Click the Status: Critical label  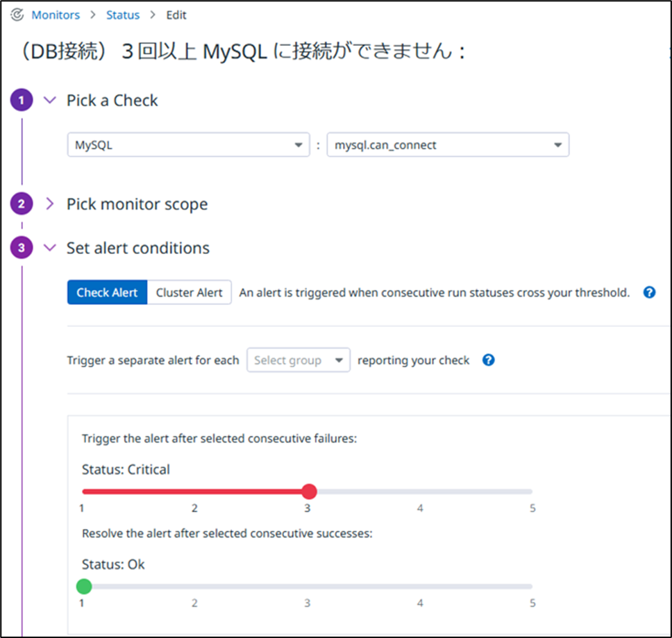tap(126, 469)
